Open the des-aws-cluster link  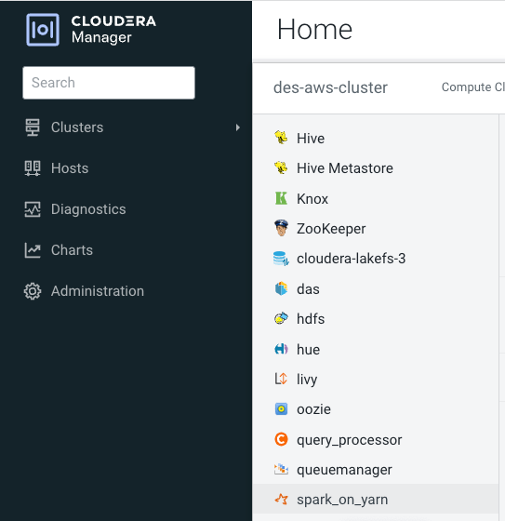(330, 88)
